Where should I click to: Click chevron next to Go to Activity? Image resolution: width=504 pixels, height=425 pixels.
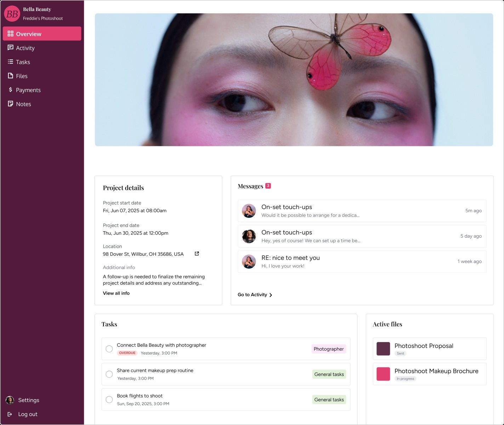click(x=271, y=295)
